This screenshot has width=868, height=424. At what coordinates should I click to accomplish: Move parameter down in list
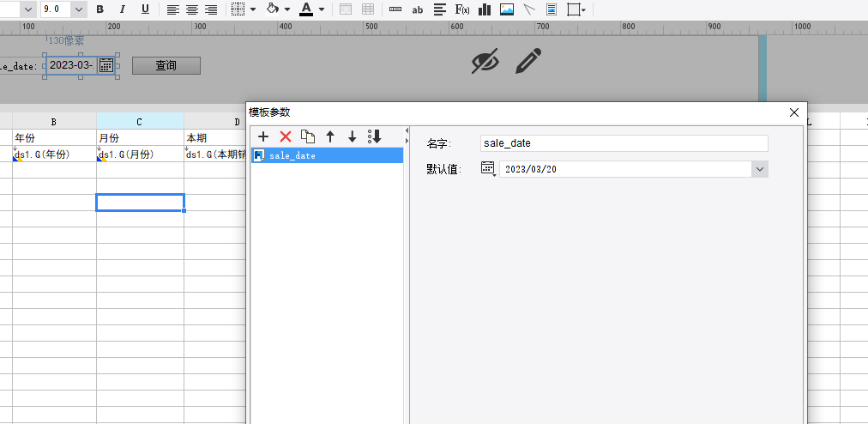(352, 136)
